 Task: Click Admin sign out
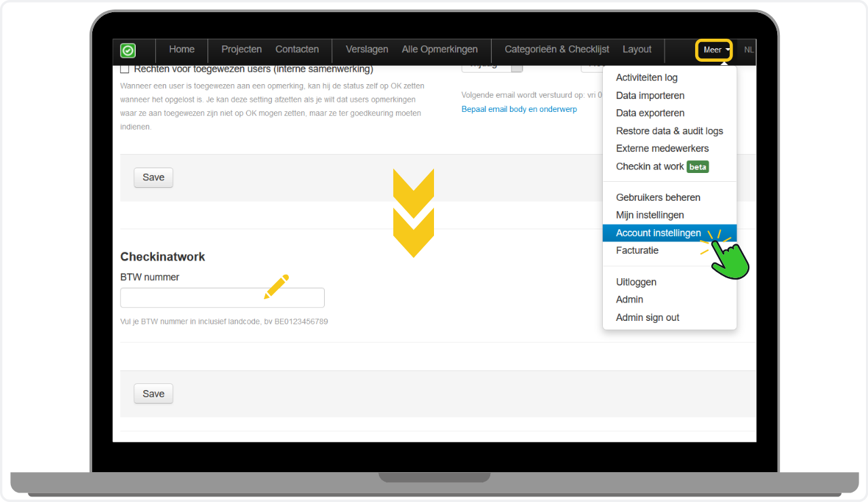(669, 317)
